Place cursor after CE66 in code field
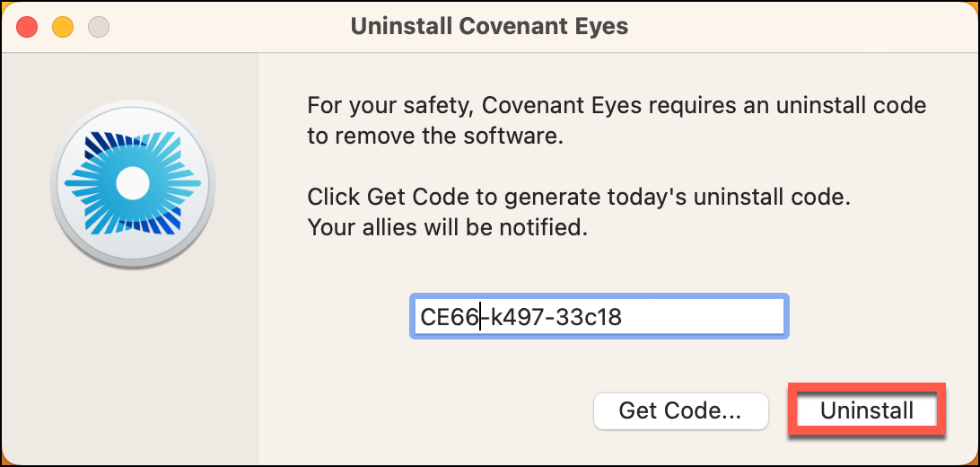The image size is (980, 467). (x=480, y=317)
